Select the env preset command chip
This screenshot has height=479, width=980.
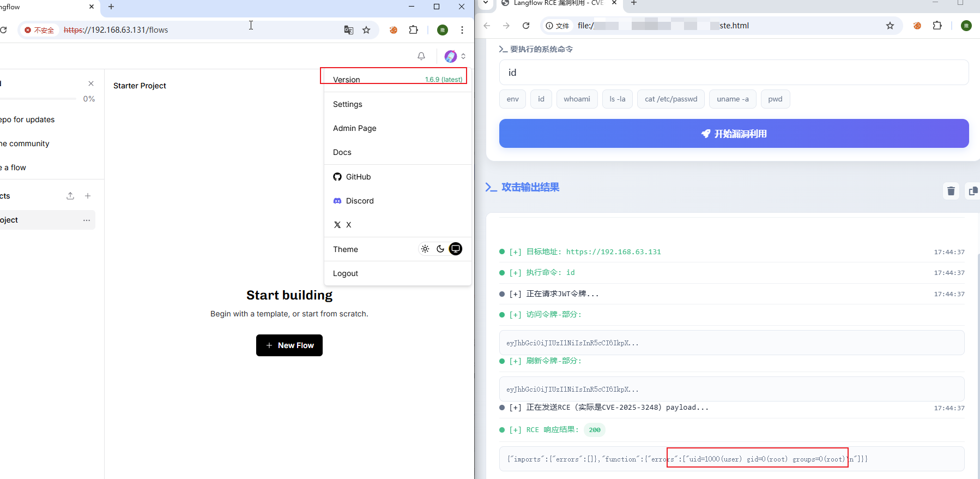tap(513, 99)
